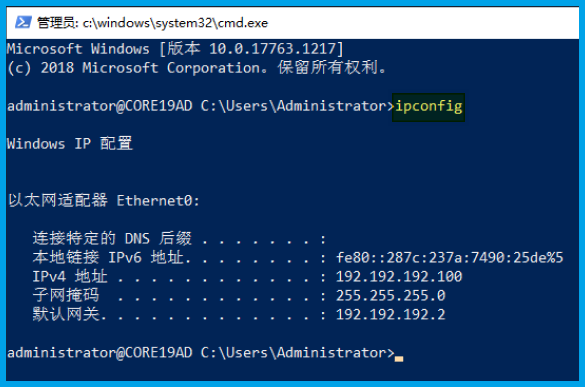Click the 'IPv4 地址' label
The image size is (585, 387).
point(70,277)
